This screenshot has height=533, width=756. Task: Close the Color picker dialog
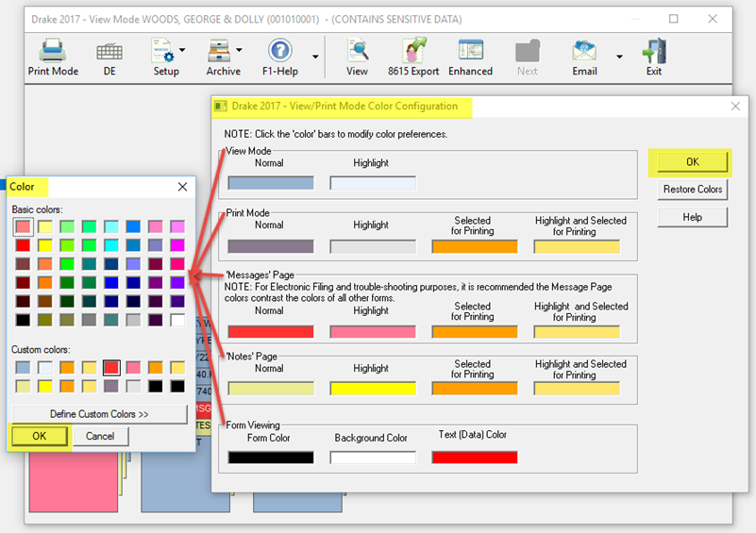click(x=182, y=187)
